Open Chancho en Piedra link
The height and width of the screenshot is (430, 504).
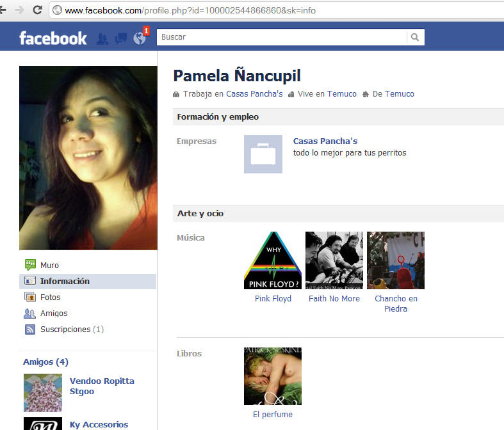tap(396, 303)
